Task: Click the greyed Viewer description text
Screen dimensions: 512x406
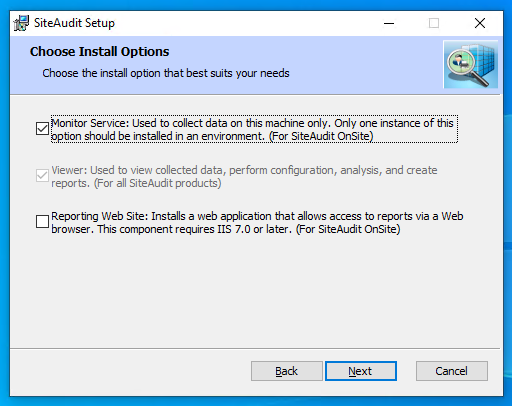Action: point(244,176)
